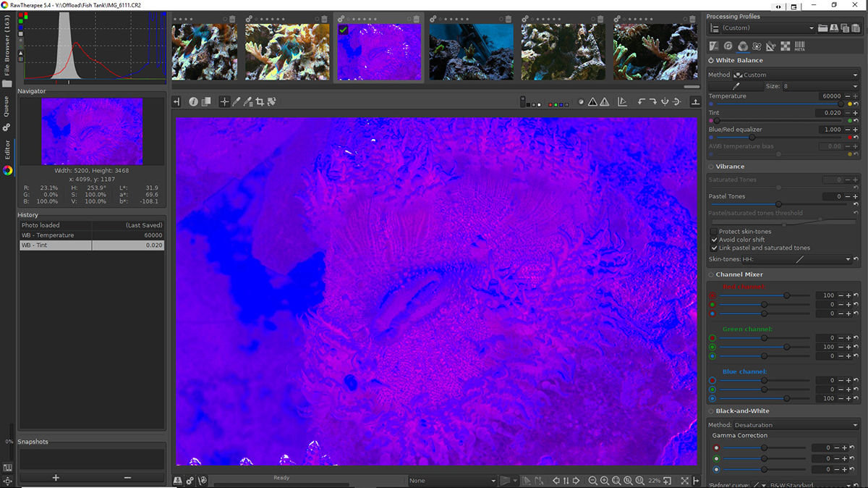The width and height of the screenshot is (868, 488).
Task: Toggle White Balance power switch
Action: [x=711, y=61]
